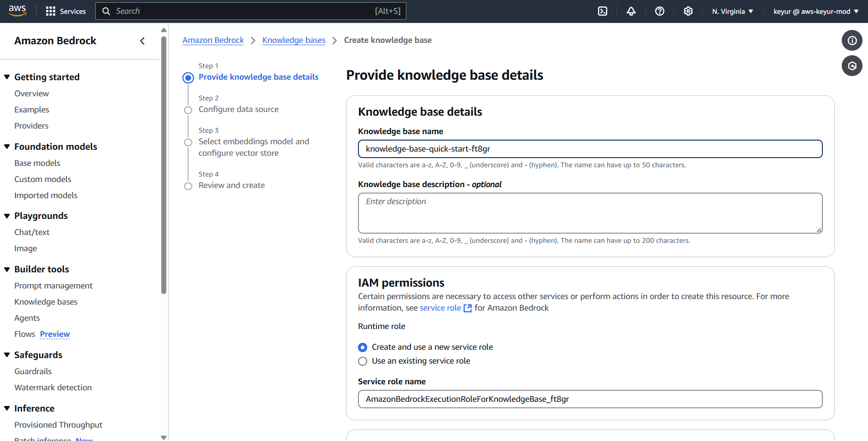Open Flows in sidebar
The height and width of the screenshot is (441, 868).
[x=24, y=334]
